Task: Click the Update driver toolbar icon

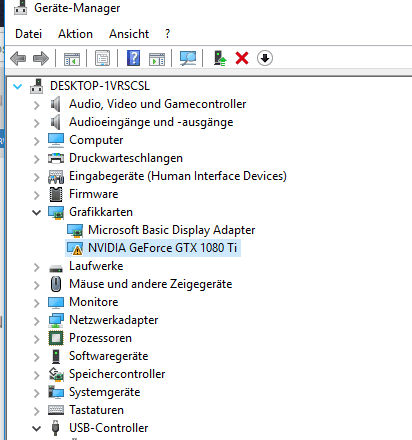Action: point(220,58)
